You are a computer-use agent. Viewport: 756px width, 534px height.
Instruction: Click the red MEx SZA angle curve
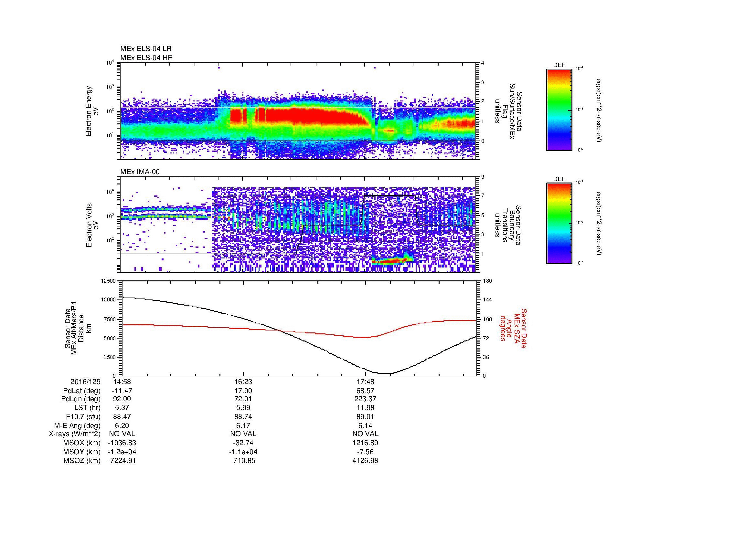click(299, 328)
